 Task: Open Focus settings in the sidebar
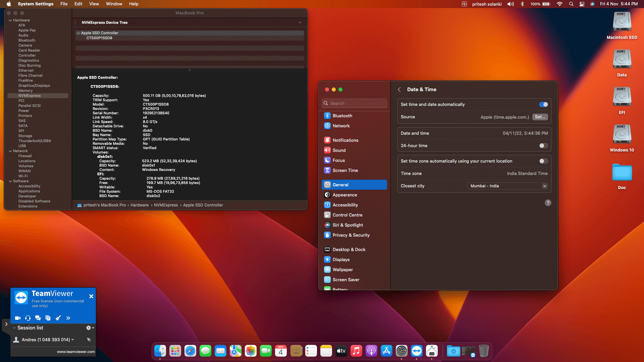point(354,160)
